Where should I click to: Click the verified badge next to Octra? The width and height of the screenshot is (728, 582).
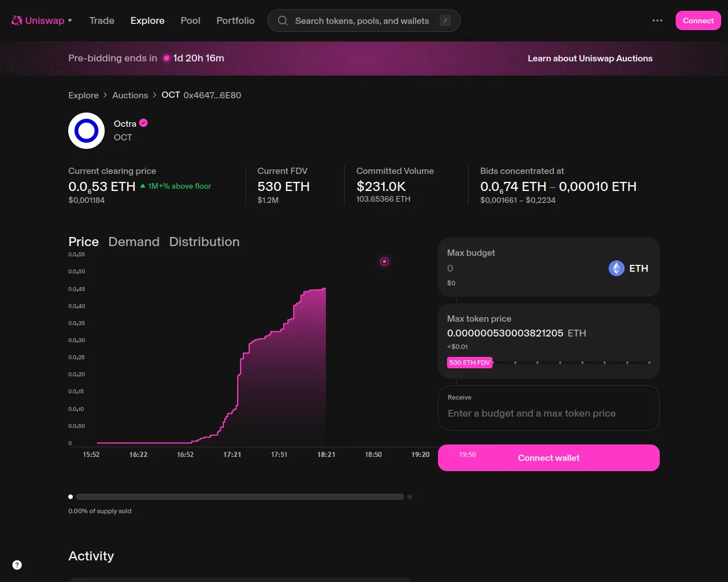[143, 123]
